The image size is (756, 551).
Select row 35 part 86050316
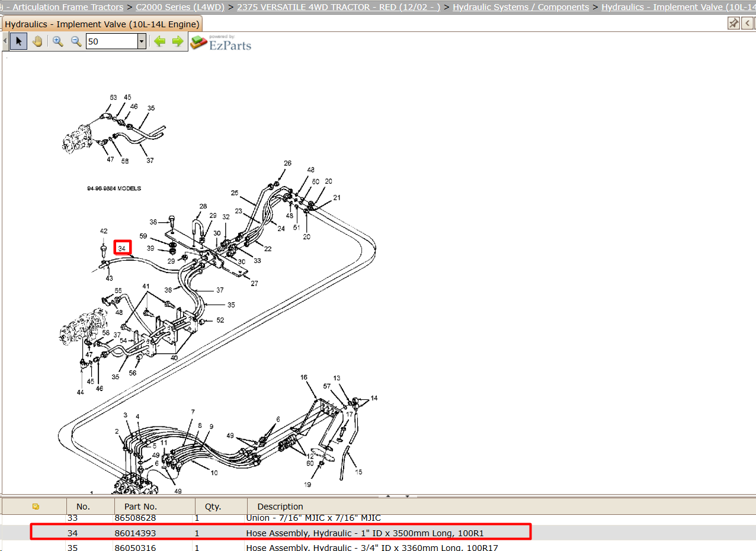pos(379,547)
